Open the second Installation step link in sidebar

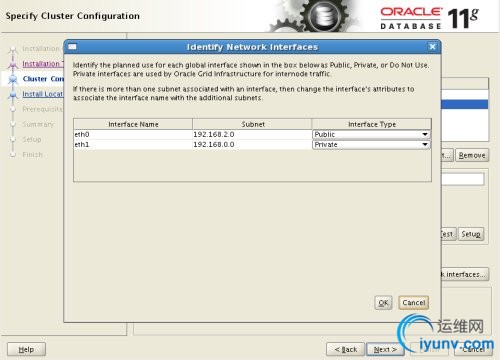(43, 64)
